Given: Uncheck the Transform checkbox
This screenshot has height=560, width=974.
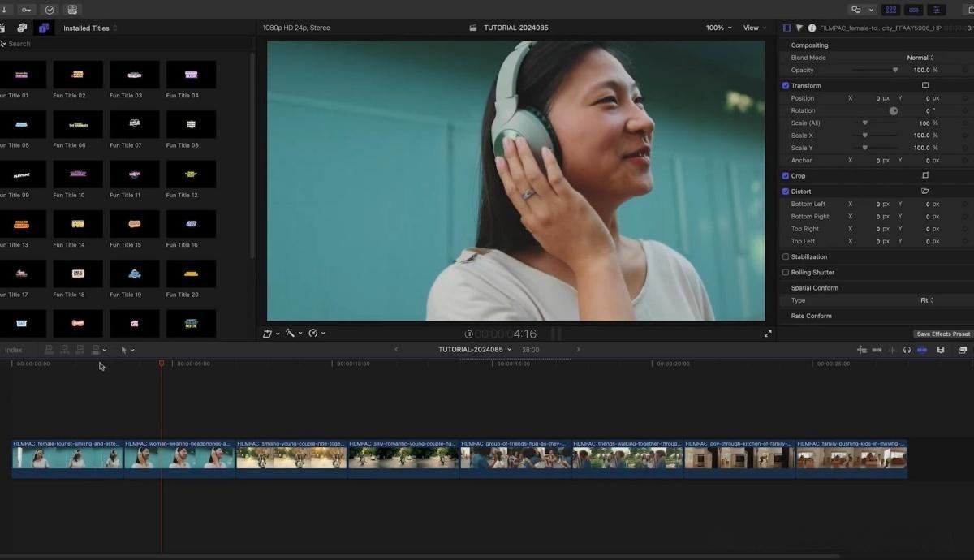Looking at the screenshot, I should tap(786, 85).
